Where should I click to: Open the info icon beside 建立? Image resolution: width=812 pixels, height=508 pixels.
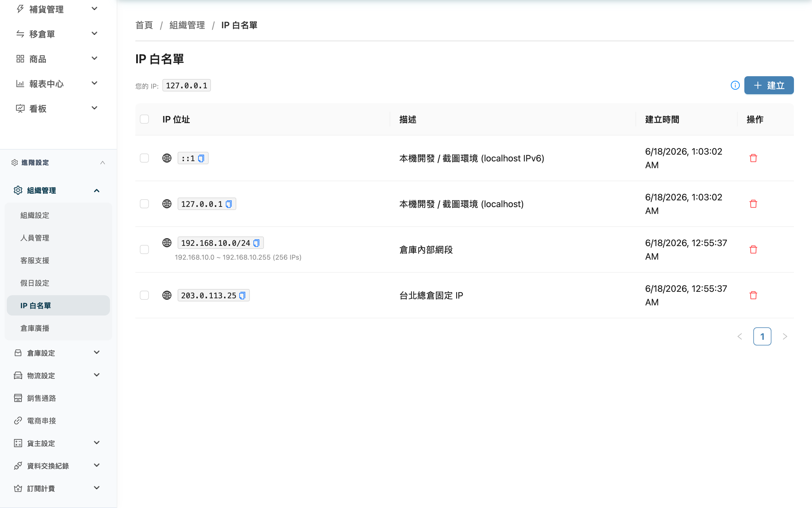[735, 85]
